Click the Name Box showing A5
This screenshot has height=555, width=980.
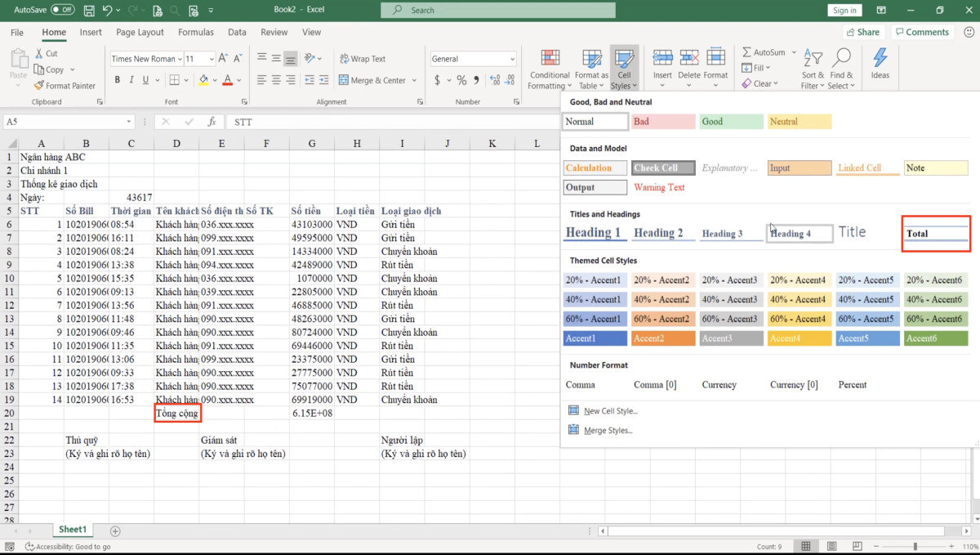coord(68,122)
